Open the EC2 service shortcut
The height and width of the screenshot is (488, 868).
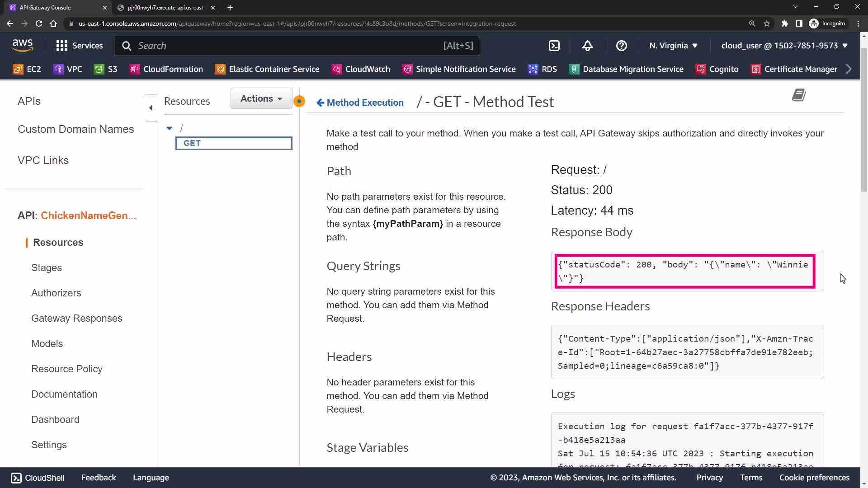click(27, 69)
